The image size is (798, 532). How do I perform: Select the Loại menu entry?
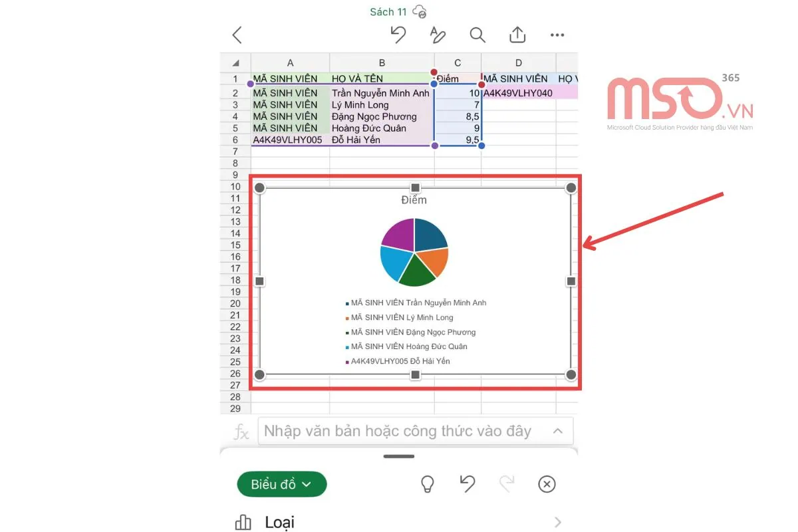[279, 523]
